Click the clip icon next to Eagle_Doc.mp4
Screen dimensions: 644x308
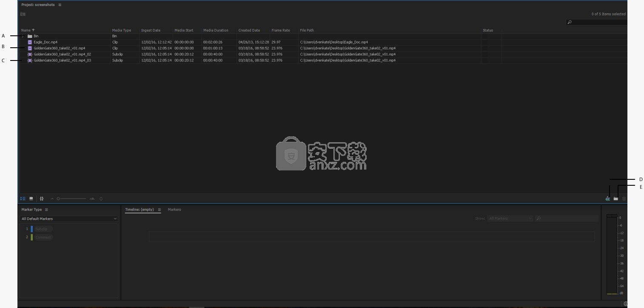[30, 42]
